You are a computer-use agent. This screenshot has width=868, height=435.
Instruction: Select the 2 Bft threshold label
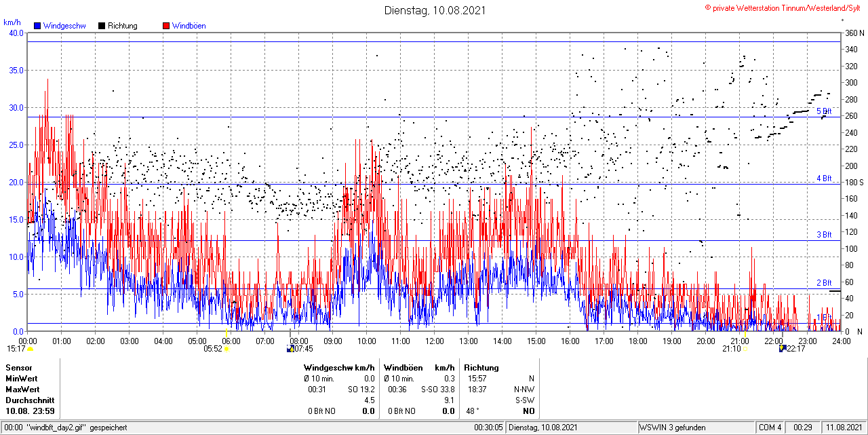[x=823, y=283]
